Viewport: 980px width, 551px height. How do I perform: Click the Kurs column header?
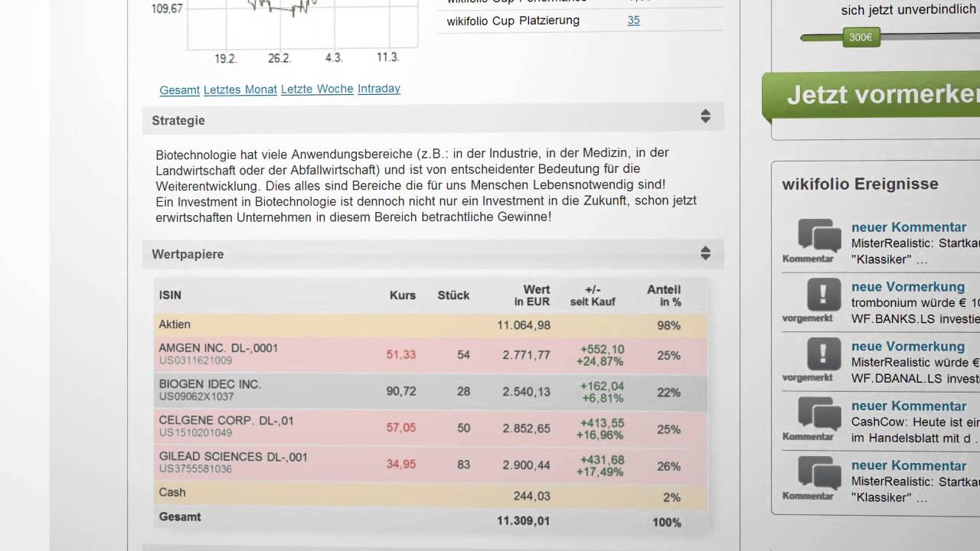tap(403, 295)
